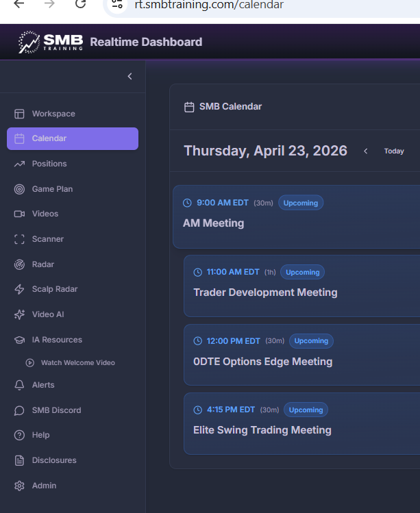Open the Scalp Radar label
The height and width of the screenshot is (513, 420).
pyautogui.click(x=55, y=289)
